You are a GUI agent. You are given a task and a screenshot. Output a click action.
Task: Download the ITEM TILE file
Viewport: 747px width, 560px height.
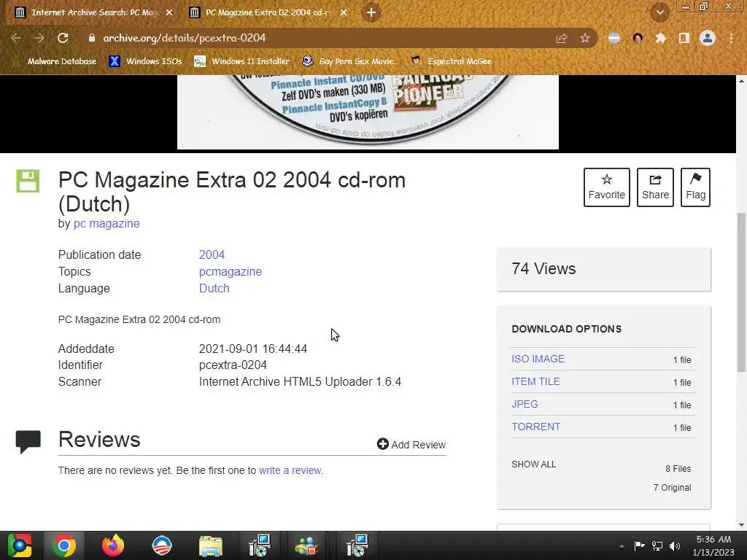[535, 381]
